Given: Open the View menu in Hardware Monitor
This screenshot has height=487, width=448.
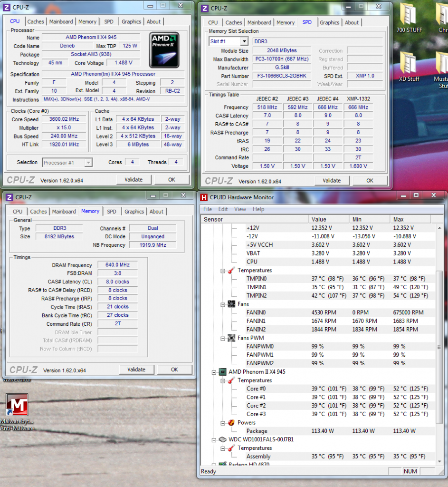Looking at the screenshot, I should [x=240, y=209].
